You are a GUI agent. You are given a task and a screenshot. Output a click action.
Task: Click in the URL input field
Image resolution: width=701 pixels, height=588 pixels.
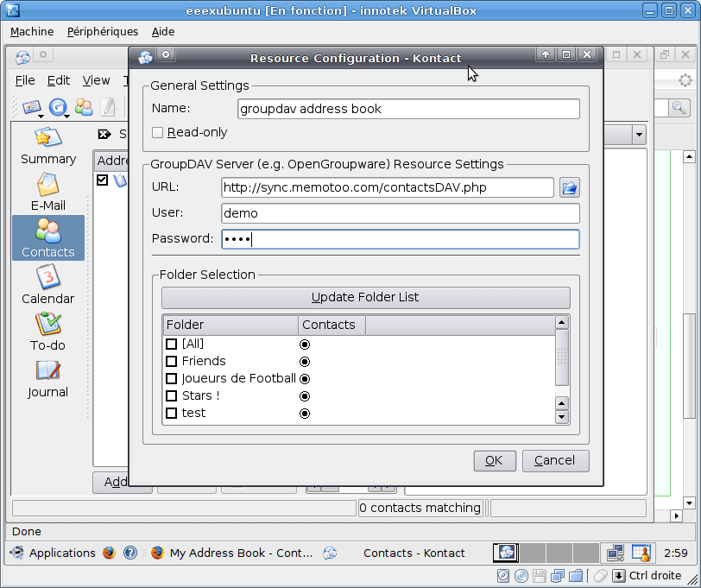388,187
